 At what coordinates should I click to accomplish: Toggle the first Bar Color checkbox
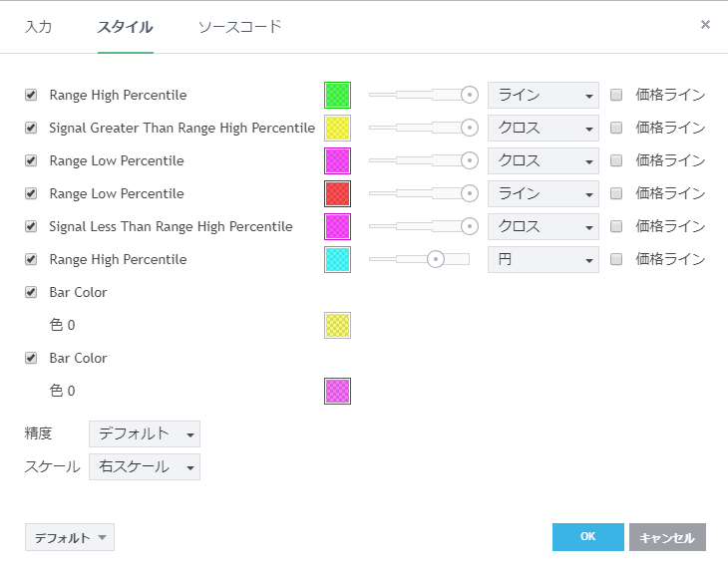click(31, 293)
